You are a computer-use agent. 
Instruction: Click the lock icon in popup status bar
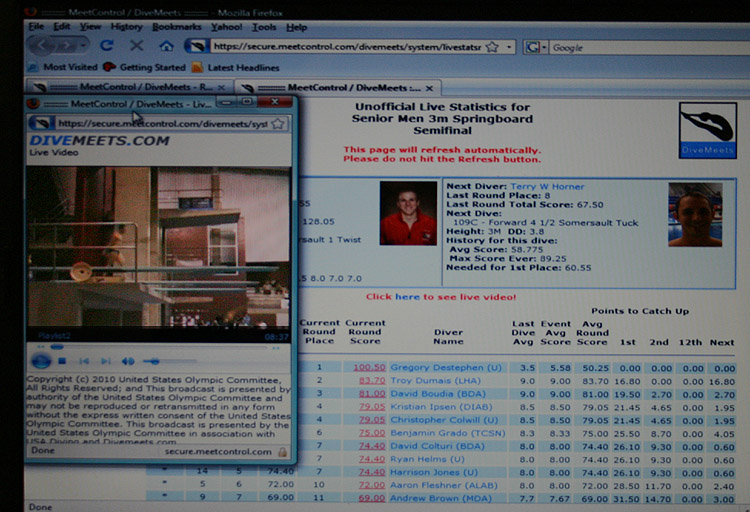pos(283,452)
